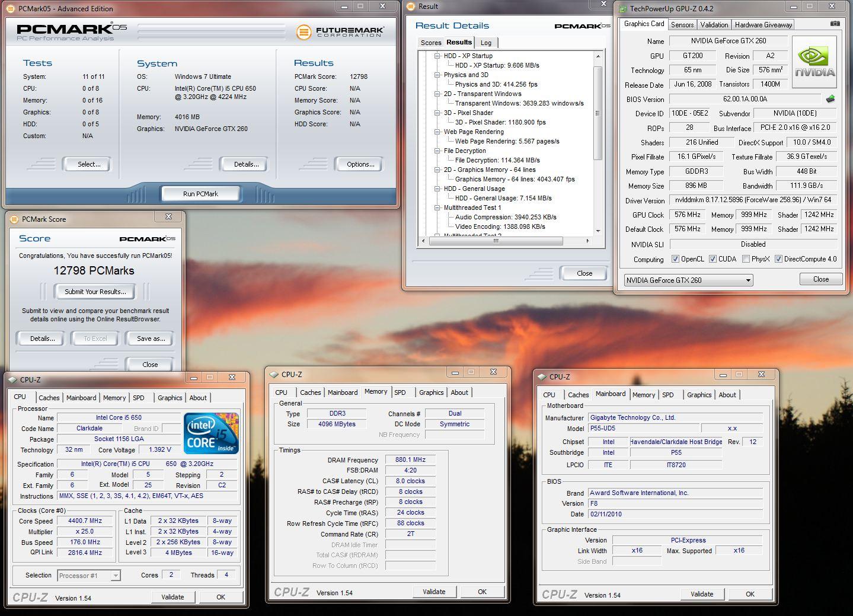Click the GPU-Z title bar icon
The width and height of the screenshot is (853, 616).
click(622, 8)
